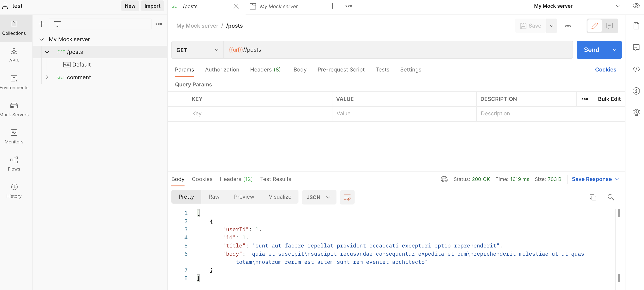Viewport: 644px width, 290px height.
Task: Toggle environment quick look eye icon
Action: pos(636,6)
